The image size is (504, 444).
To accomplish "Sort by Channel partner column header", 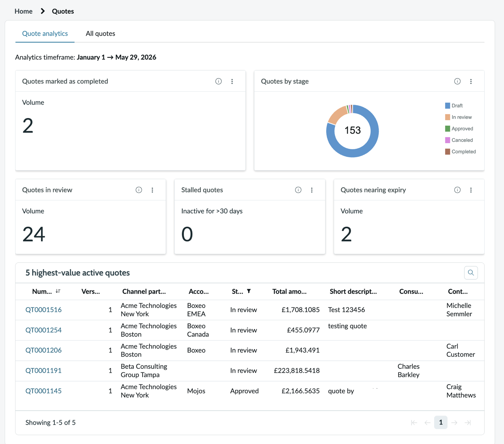I will coord(144,291).
